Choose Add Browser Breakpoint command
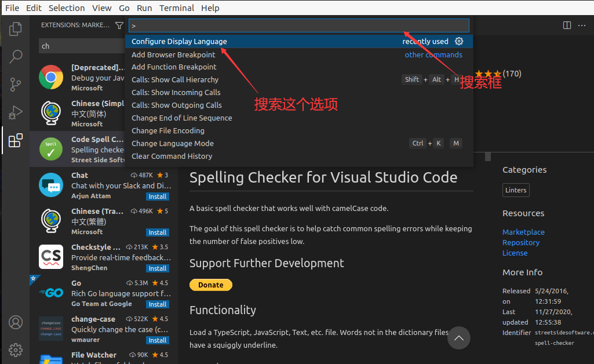Screen dimensions: 594x364 click(299, 54)
